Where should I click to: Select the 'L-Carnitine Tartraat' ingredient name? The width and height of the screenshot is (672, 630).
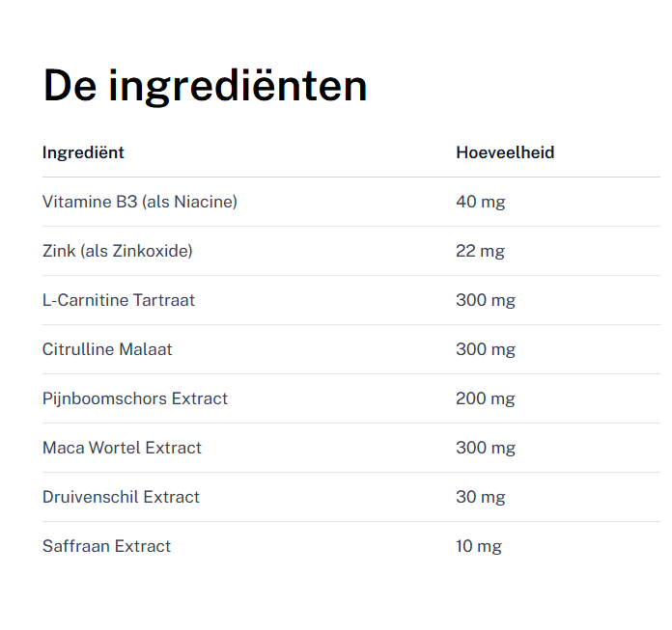(x=119, y=300)
